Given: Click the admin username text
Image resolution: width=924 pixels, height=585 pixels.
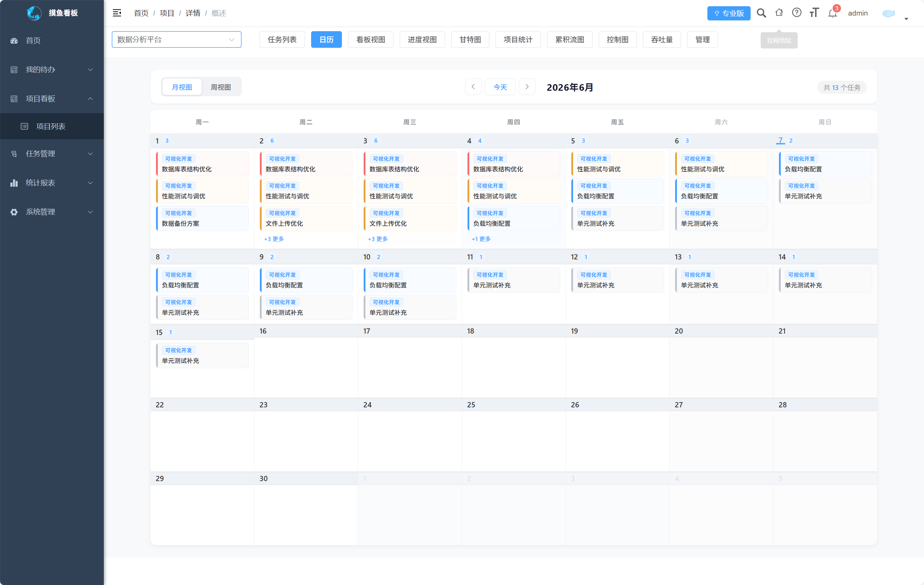Looking at the screenshot, I should tap(858, 14).
